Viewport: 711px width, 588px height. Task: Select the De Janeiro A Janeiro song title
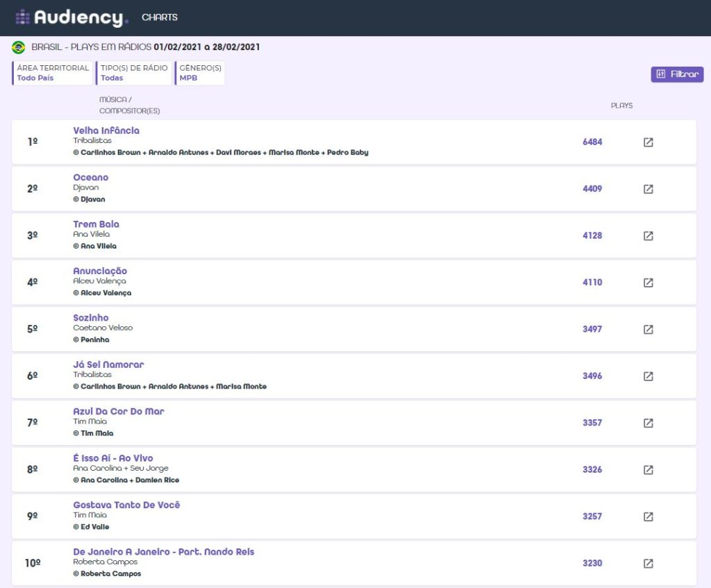click(163, 552)
